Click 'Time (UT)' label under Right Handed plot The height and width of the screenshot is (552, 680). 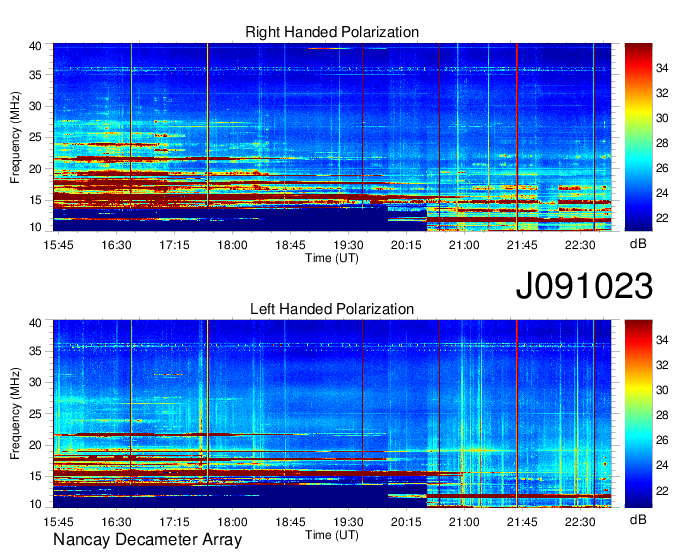(x=332, y=258)
